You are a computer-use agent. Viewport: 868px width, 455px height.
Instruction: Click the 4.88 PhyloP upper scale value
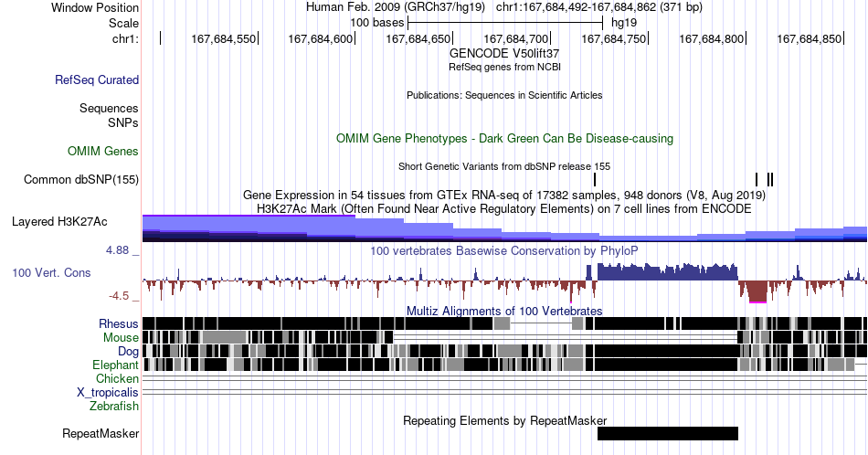[x=118, y=250]
